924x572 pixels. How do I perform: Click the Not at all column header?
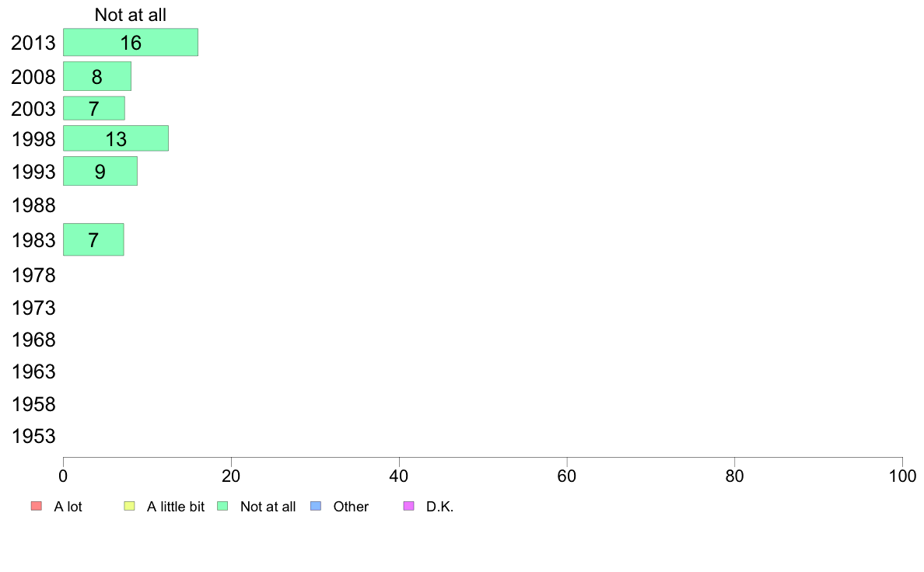(130, 15)
